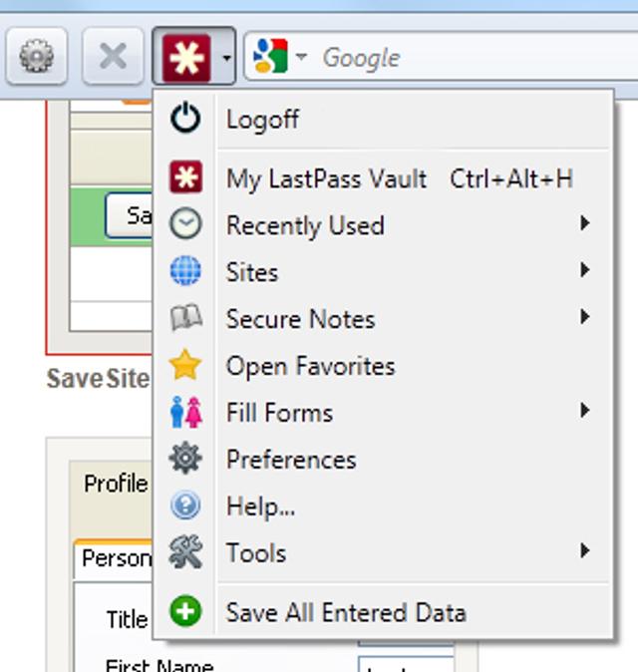
Task: Click the blue question mark Help icon
Action: pos(185,506)
